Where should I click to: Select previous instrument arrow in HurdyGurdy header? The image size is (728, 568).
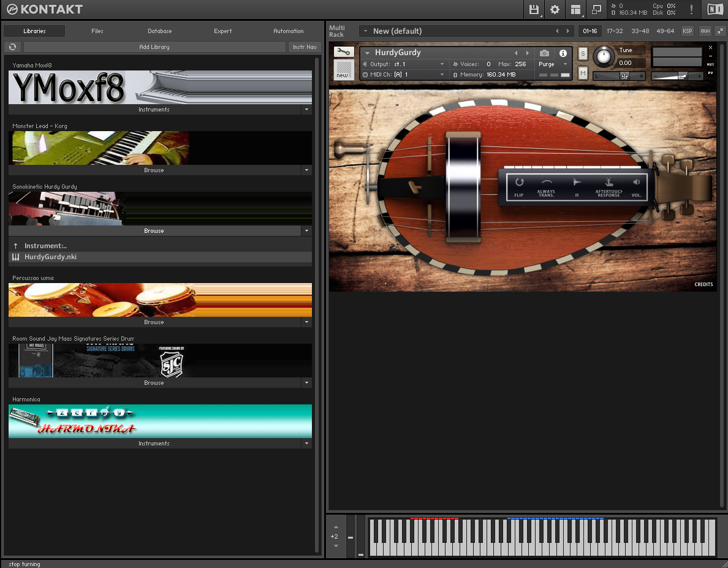pos(516,53)
